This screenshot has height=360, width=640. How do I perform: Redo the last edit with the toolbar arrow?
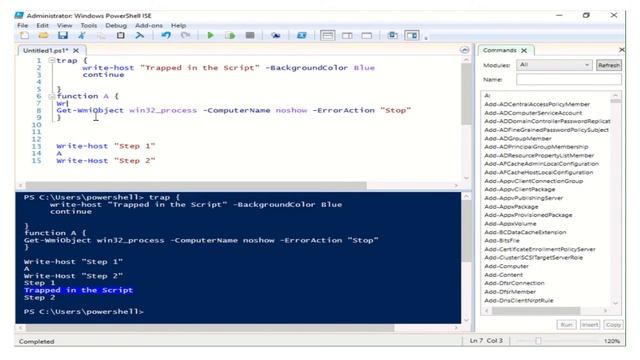pyautogui.click(x=185, y=36)
